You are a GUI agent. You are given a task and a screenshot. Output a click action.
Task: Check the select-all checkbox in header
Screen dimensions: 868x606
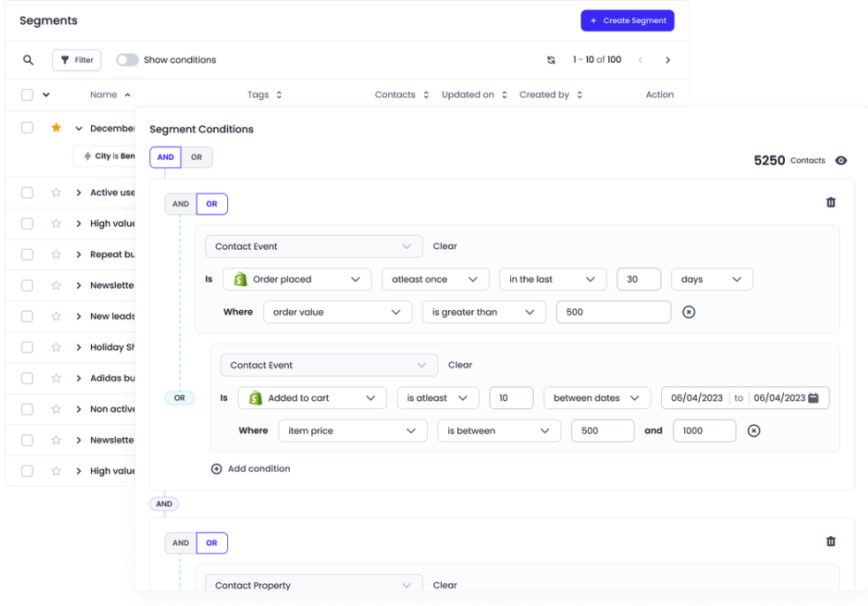click(x=27, y=95)
